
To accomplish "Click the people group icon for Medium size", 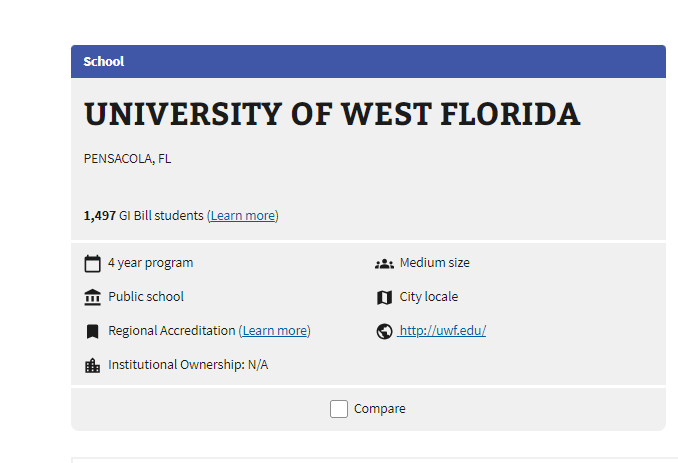I will pyautogui.click(x=384, y=263).
